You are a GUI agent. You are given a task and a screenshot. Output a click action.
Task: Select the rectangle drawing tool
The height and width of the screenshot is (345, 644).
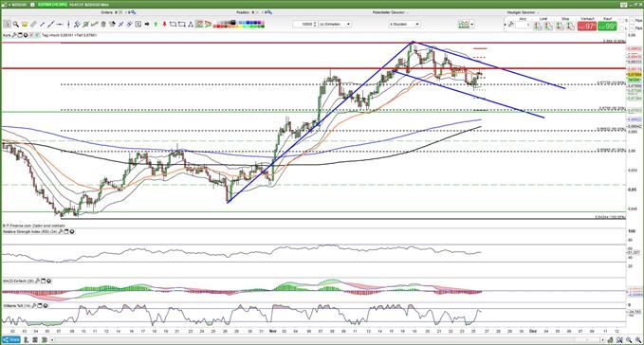coord(181,25)
